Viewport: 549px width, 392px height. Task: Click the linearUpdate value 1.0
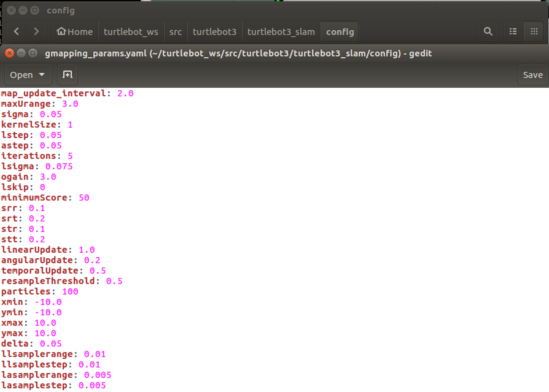pos(87,250)
